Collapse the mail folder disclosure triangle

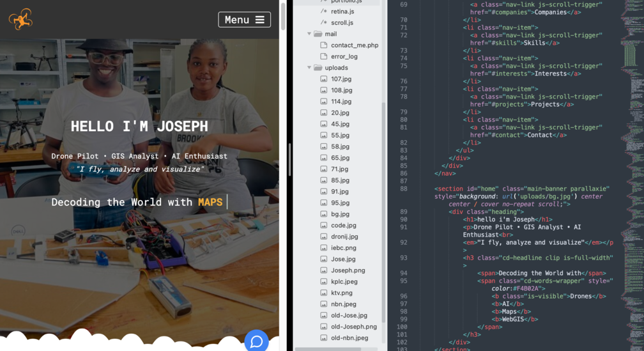(x=310, y=34)
